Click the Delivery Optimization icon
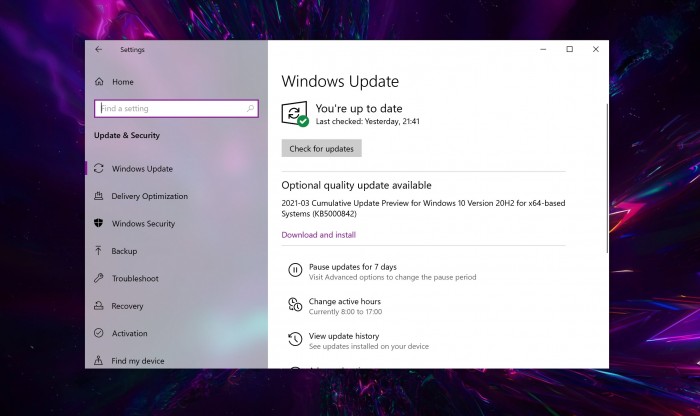The height and width of the screenshot is (416, 700). tap(99, 197)
